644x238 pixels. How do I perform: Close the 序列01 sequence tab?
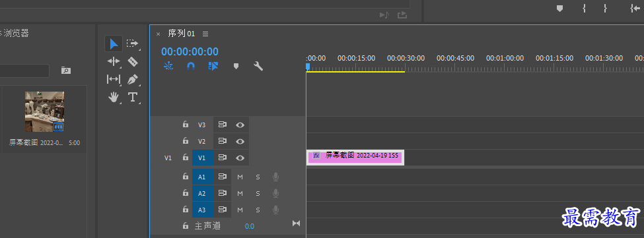coord(158,34)
